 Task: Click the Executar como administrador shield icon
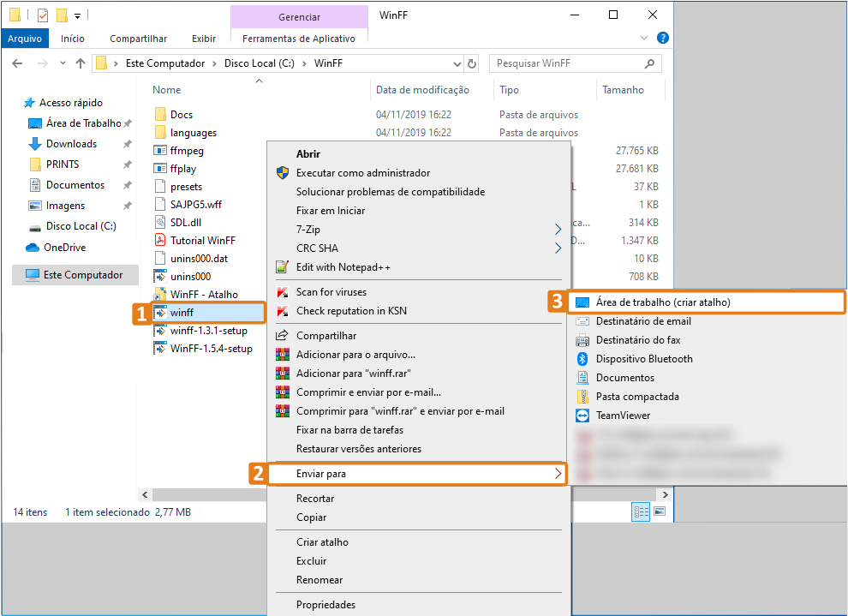tap(283, 173)
